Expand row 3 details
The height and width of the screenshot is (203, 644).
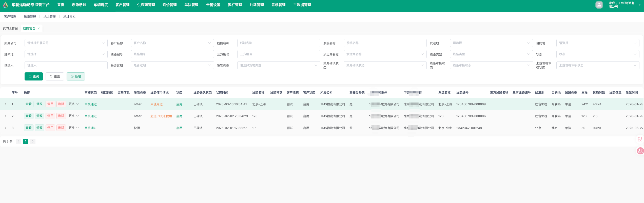[x=6, y=128]
